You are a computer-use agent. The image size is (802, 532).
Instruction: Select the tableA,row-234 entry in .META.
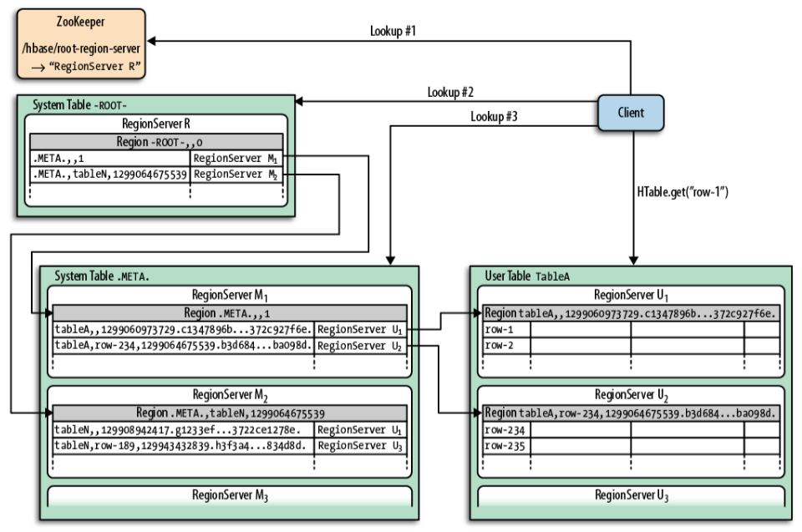[x=183, y=345]
